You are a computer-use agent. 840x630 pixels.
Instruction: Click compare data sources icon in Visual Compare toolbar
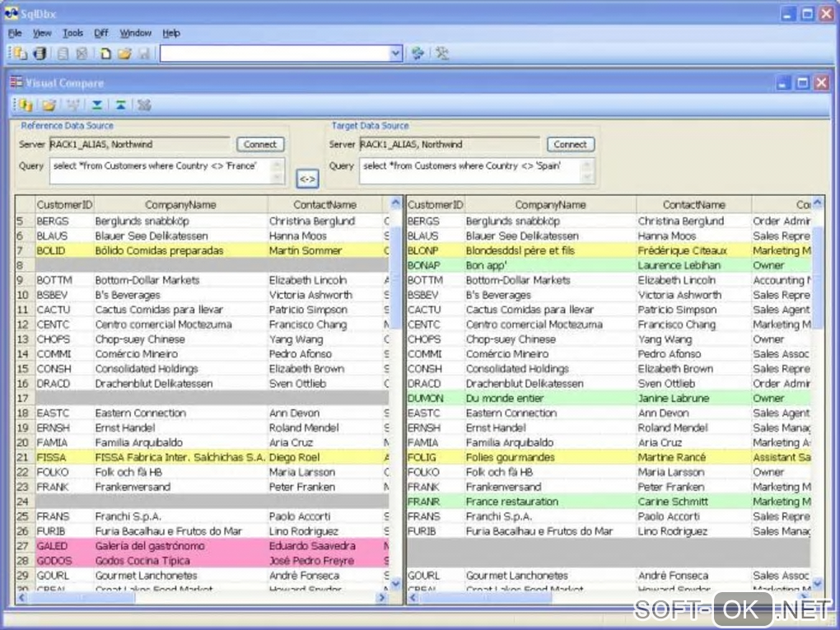pos(26,105)
